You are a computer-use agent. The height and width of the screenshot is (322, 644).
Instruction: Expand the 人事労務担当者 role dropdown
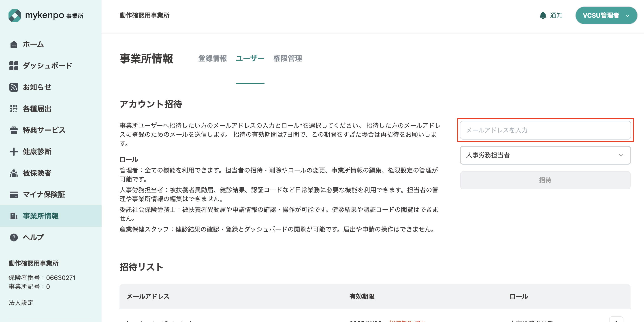pyautogui.click(x=545, y=155)
